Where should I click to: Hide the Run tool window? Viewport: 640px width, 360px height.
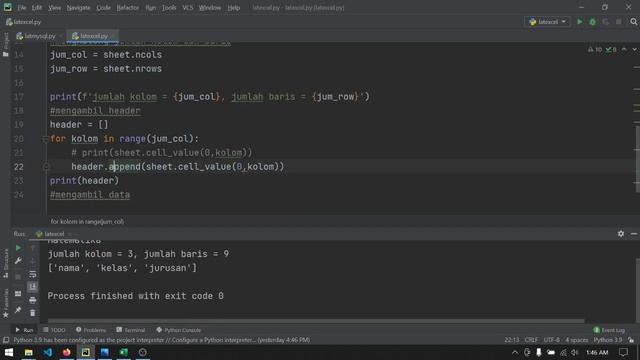click(x=633, y=233)
